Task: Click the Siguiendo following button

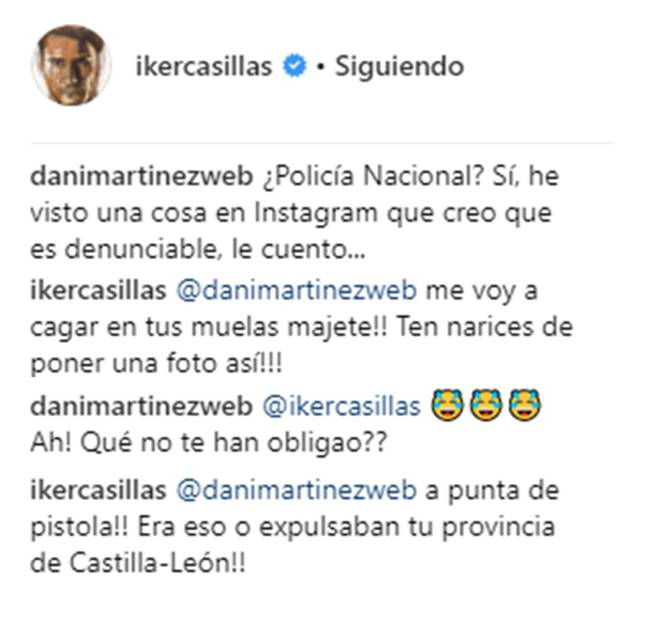Action: (x=399, y=67)
